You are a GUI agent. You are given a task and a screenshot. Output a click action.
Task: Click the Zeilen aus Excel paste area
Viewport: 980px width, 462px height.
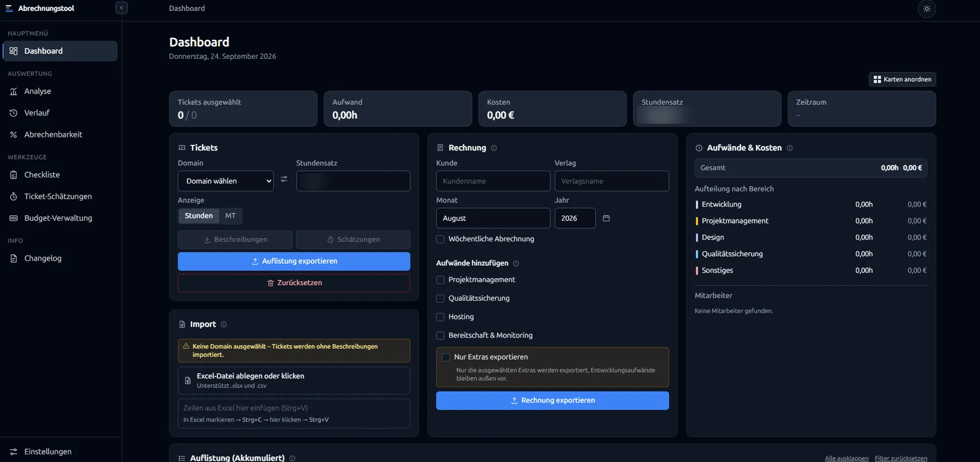pos(294,414)
